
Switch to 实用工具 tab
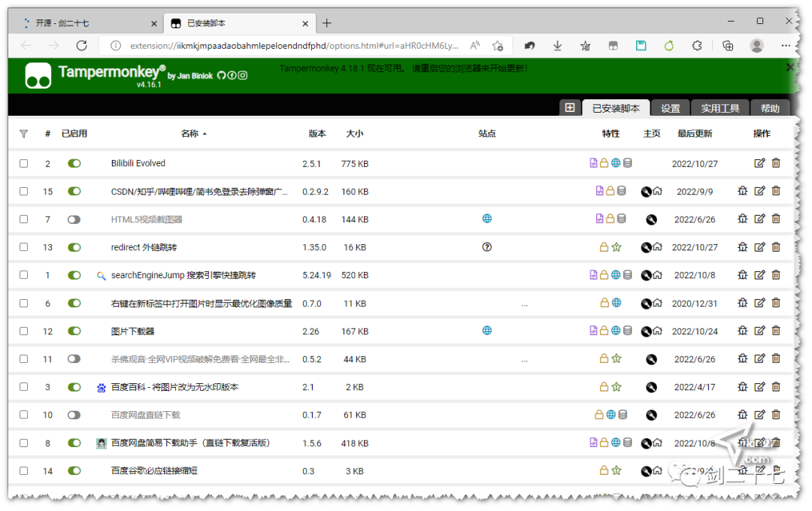pos(720,107)
